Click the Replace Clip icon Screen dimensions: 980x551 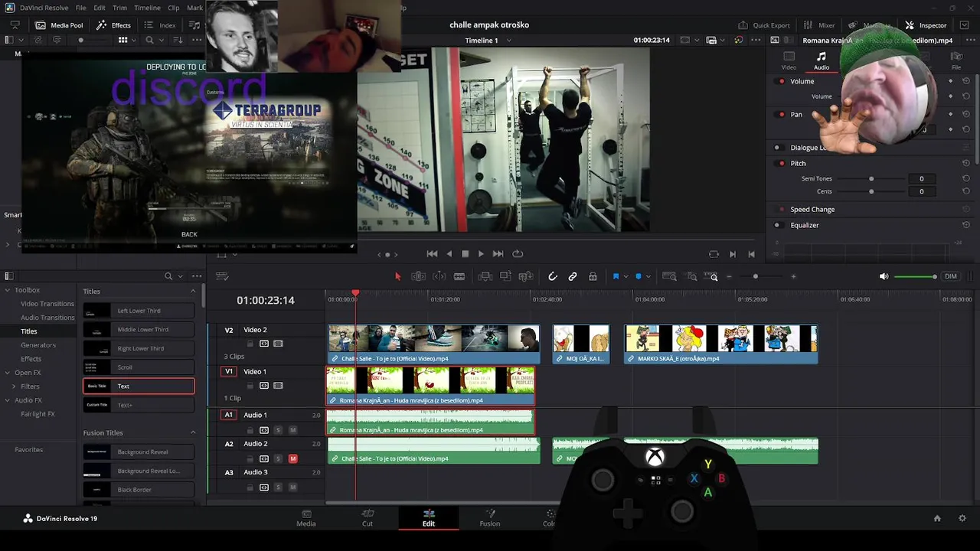[526, 276]
